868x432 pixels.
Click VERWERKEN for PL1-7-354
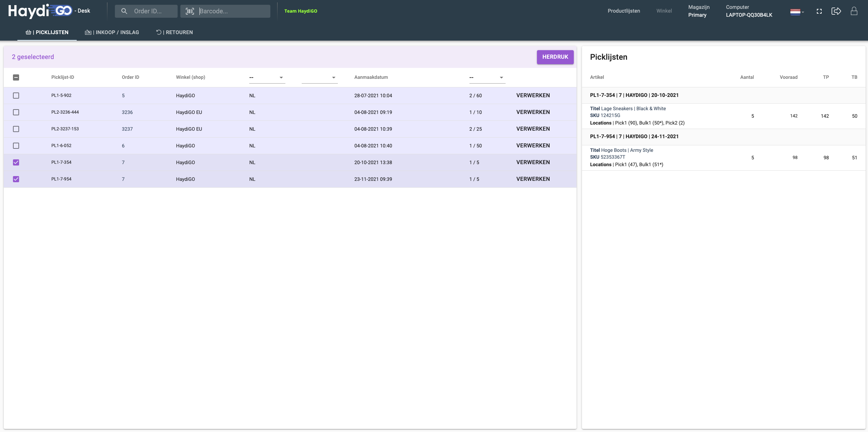coord(533,162)
